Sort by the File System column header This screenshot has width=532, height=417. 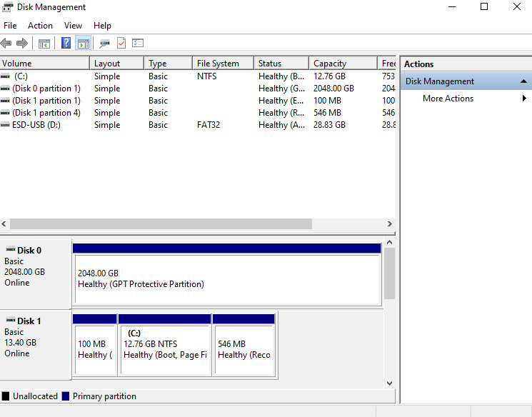coord(224,64)
